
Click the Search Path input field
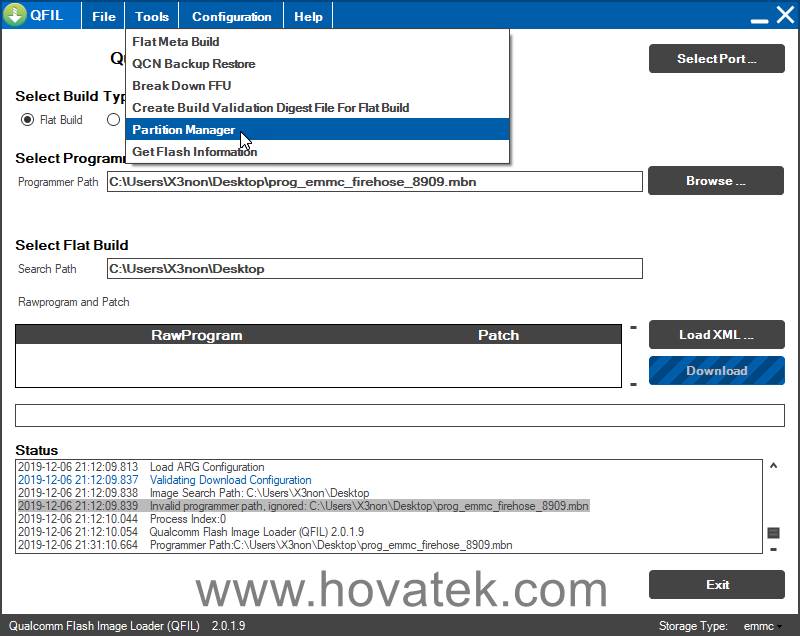pyautogui.click(x=374, y=269)
